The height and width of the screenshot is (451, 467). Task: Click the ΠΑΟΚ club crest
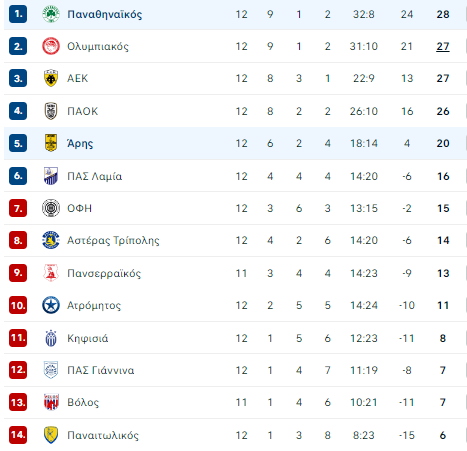tap(51, 111)
